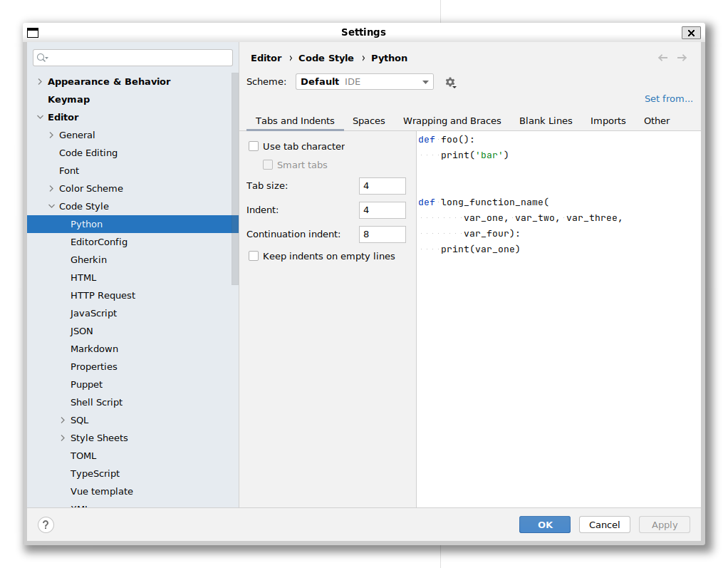Image resolution: width=728 pixels, height=568 pixels.
Task: Open the Scheme dropdown
Action: (365, 82)
